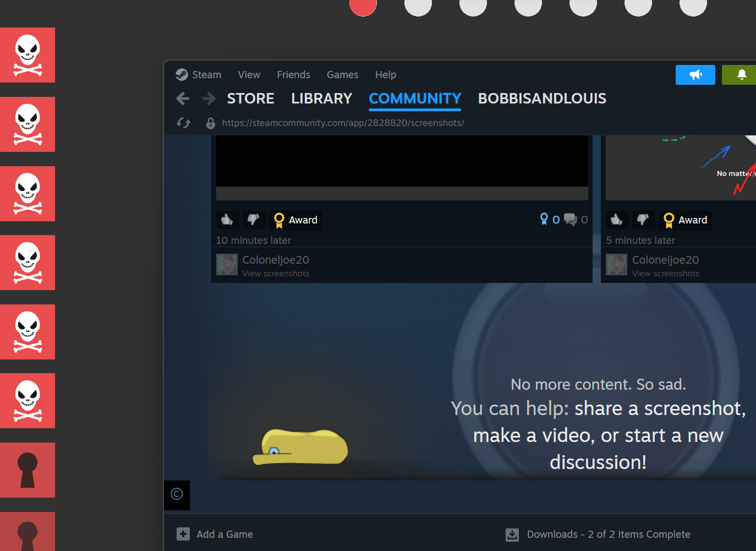
Task: Click the copyright symbol button
Action: click(177, 494)
